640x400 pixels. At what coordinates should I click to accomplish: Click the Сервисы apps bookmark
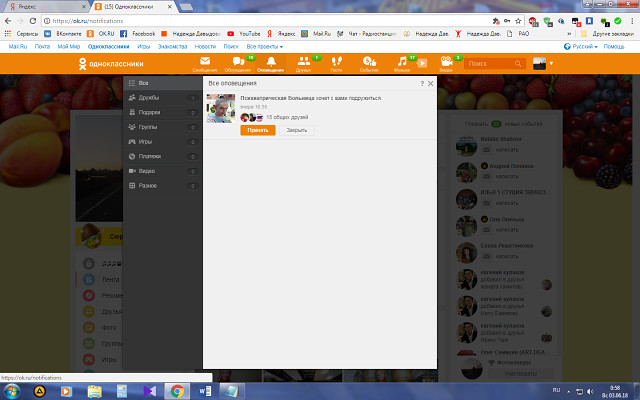pos(21,34)
